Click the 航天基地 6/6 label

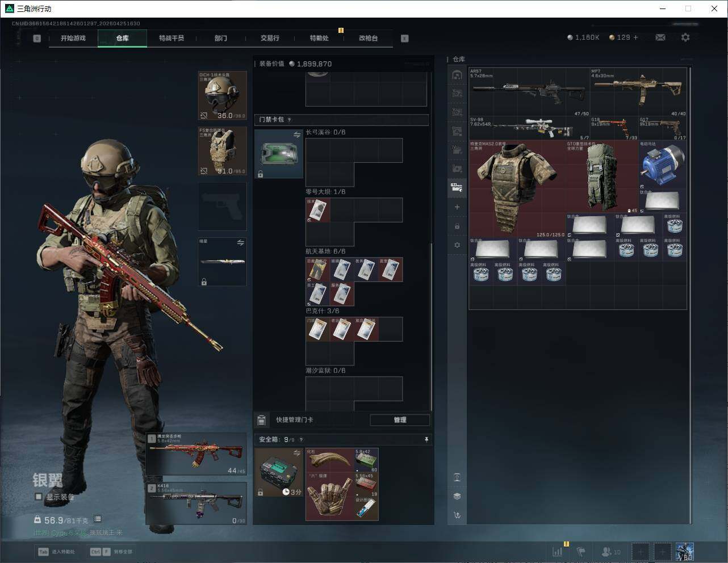(325, 251)
